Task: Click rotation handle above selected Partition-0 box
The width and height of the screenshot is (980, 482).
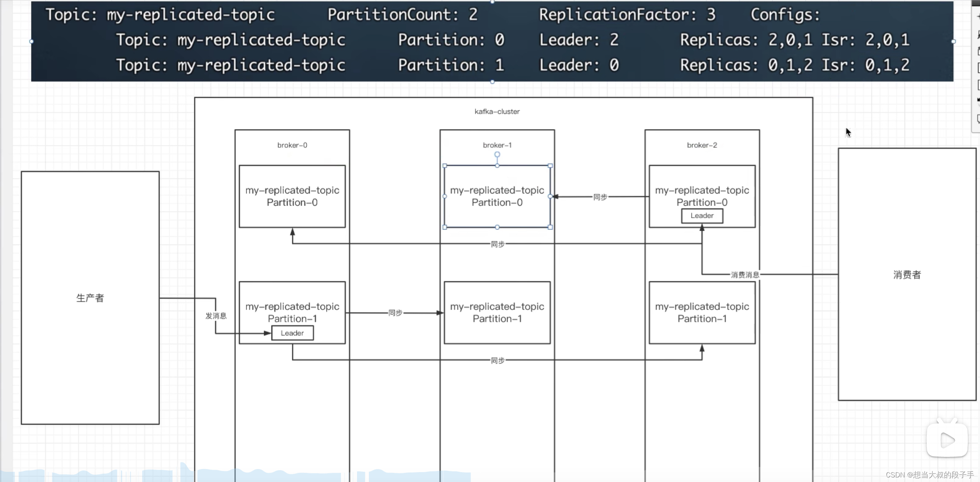Action: point(497,155)
